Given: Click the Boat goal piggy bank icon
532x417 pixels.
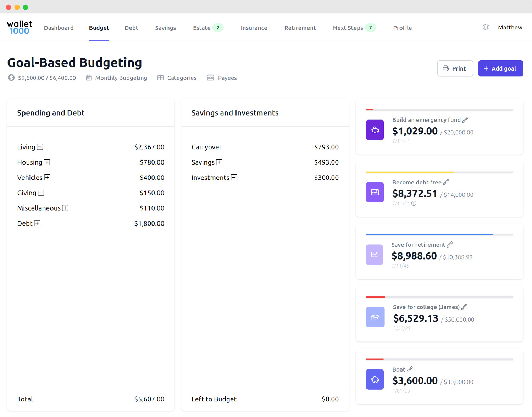Looking at the screenshot, I should (x=375, y=379).
